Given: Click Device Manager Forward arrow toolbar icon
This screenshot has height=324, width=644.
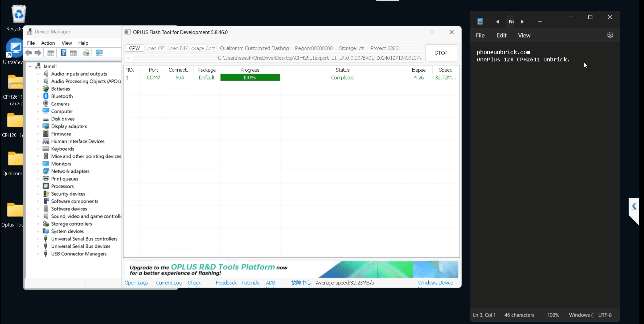Looking at the screenshot, I should (x=38, y=53).
